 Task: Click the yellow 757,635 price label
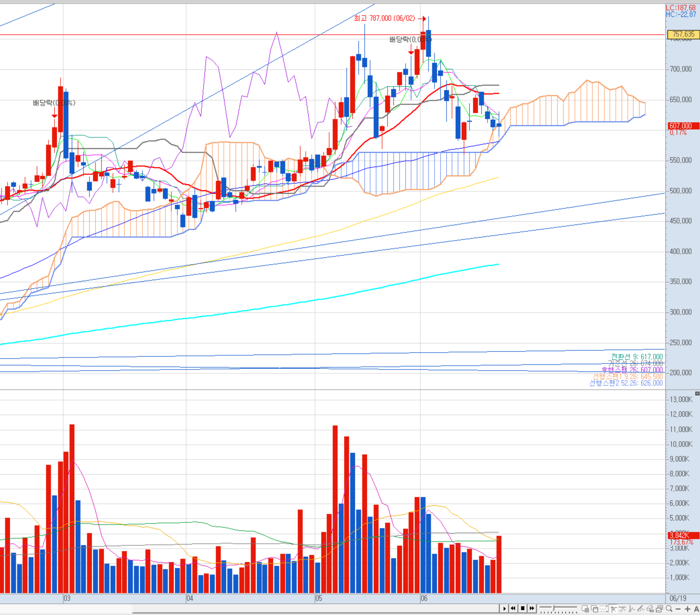[683, 34]
